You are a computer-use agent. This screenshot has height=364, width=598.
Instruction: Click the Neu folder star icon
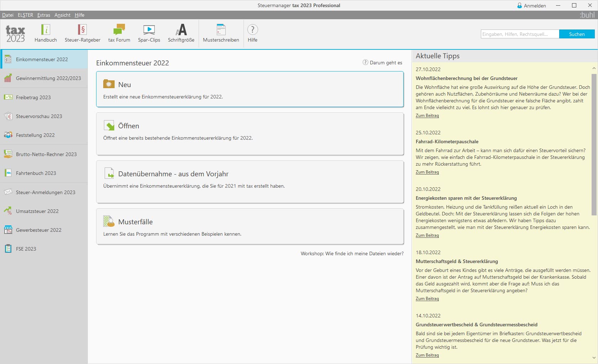click(x=109, y=84)
